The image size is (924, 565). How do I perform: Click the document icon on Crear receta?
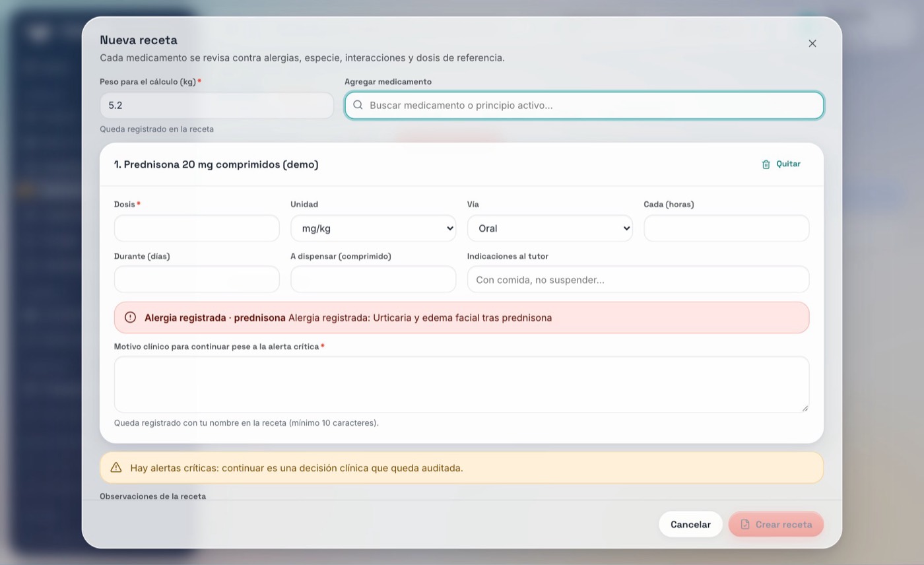click(745, 524)
